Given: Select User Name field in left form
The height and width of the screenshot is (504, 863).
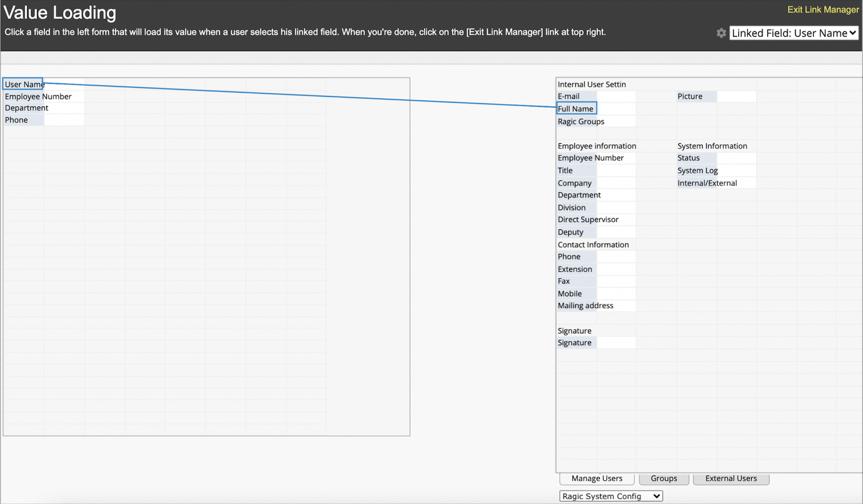Looking at the screenshot, I should pos(23,84).
